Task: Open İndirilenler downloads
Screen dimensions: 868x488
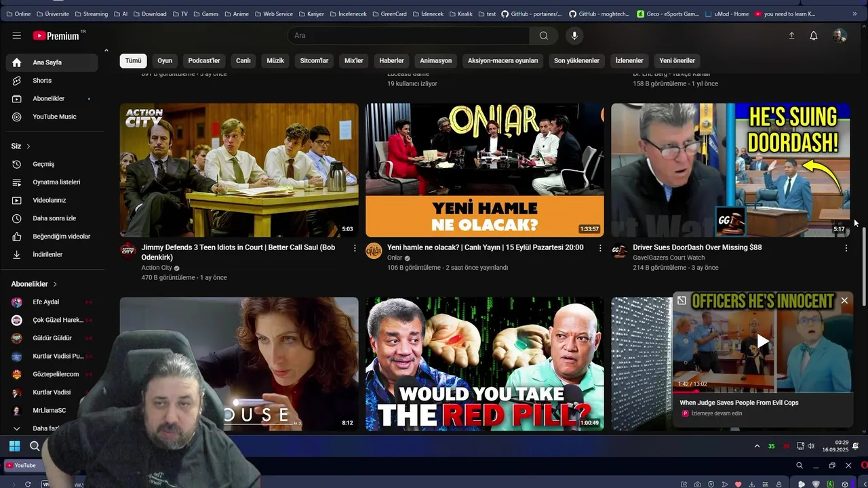Action: pos(52,255)
